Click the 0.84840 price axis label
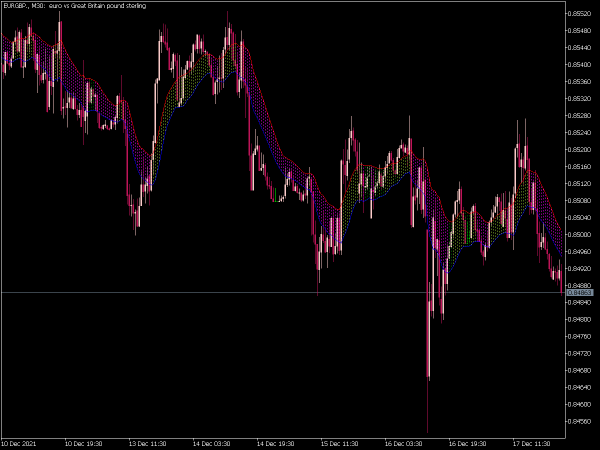The height and width of the screenshot is (450, 600). [x=579, y=302]
